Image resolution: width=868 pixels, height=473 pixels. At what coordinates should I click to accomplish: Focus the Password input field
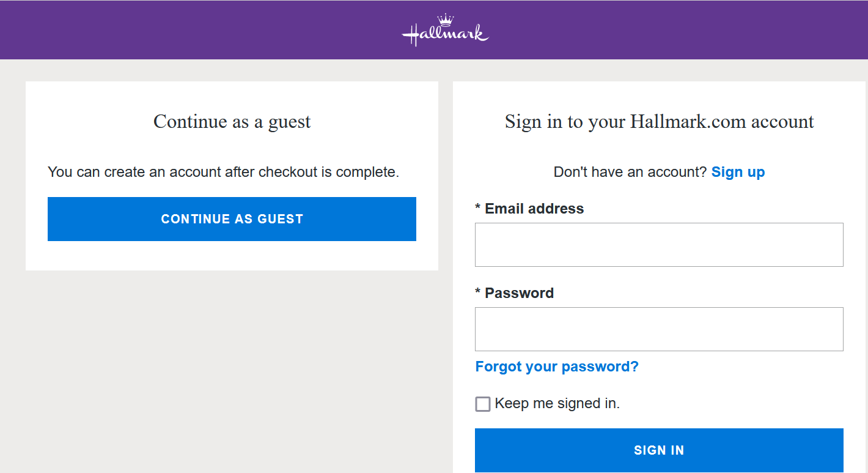pos(659,329)
